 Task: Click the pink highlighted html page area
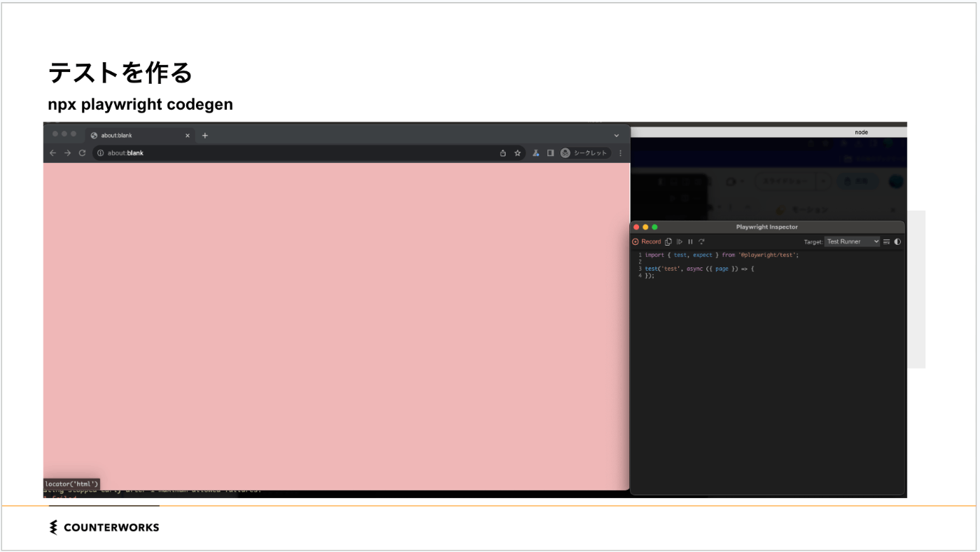point(337,326)
